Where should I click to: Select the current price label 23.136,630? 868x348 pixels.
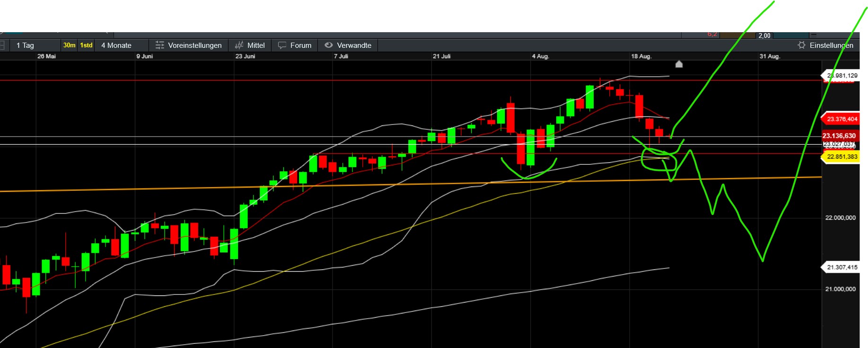point(840,136)
